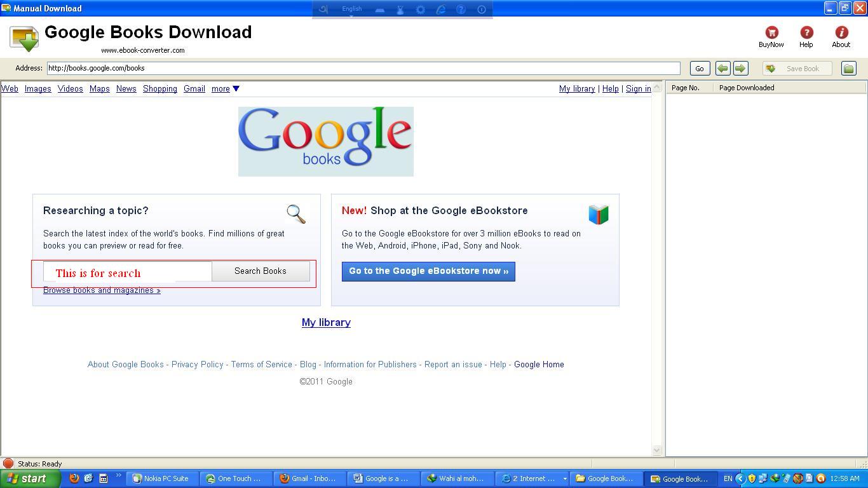Image resolution: width=868 pixels, height=488 pixels.
Task: Open Google Home footer link
Action: pyautogui.click(x=539, y=365)
